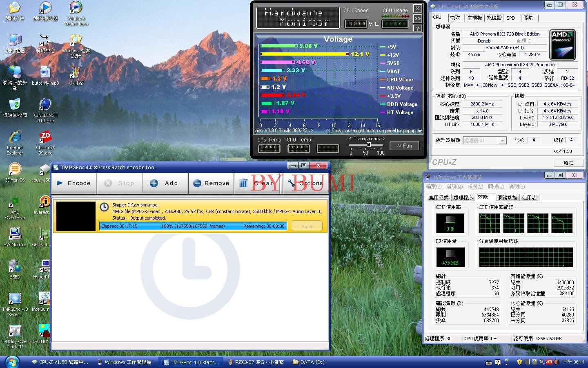
Task: Click the Options button in TMPGEnc
Action: pos(305,183)
